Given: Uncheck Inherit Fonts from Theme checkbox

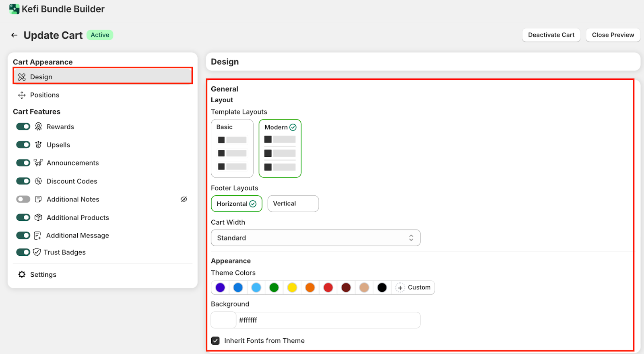Looking at the screenshot, I should click(x=216, y=341).
